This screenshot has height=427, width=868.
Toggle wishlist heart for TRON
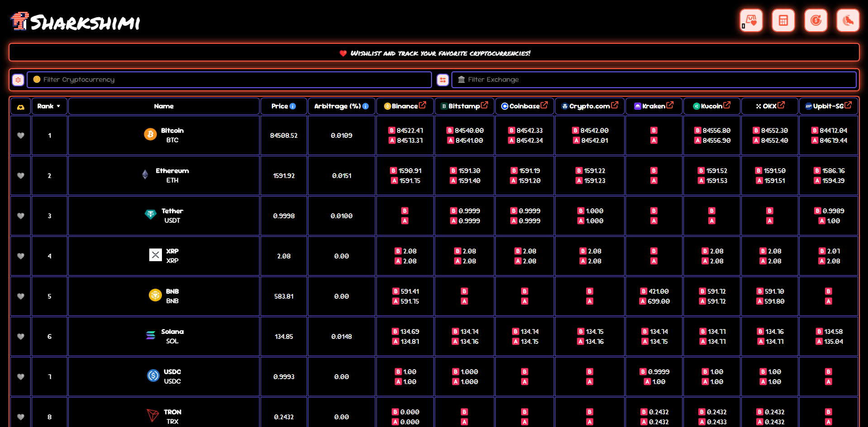(21, 417)
